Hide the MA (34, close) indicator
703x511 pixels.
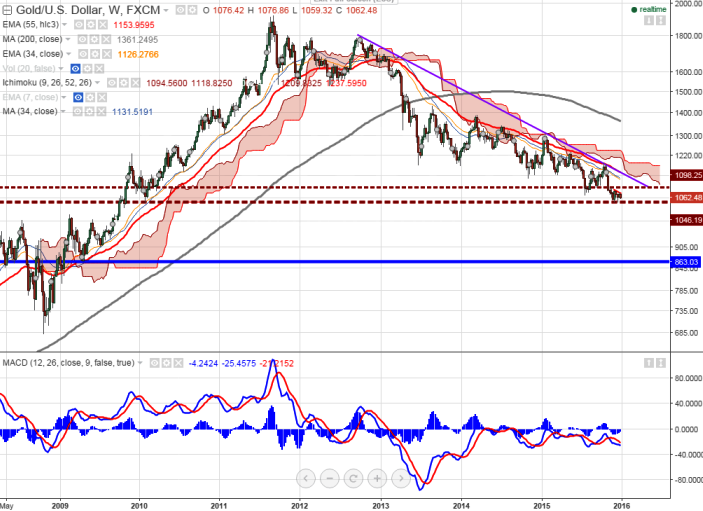(x=78, y=112)
